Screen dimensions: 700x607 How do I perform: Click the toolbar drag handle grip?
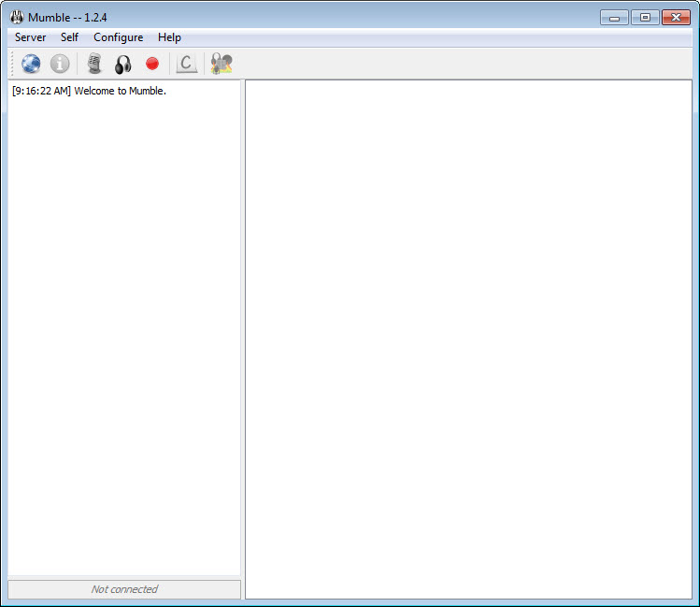[x=12, y=64]
